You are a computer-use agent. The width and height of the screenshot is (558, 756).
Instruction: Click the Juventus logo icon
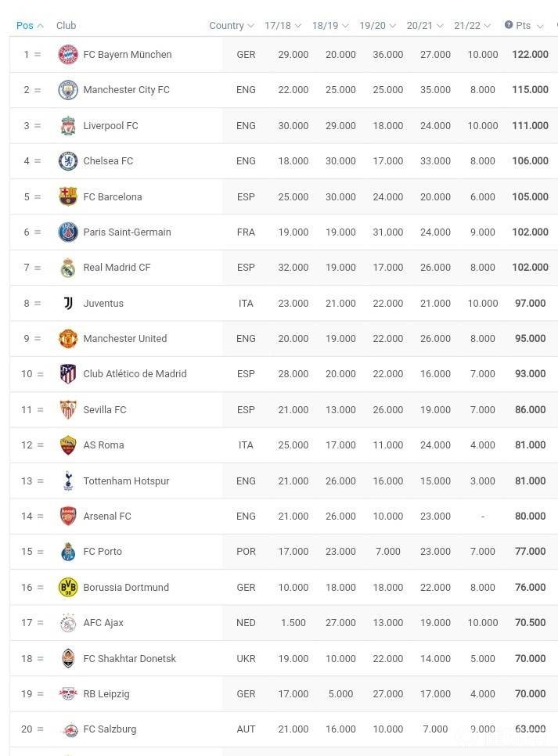coord(68,303)
